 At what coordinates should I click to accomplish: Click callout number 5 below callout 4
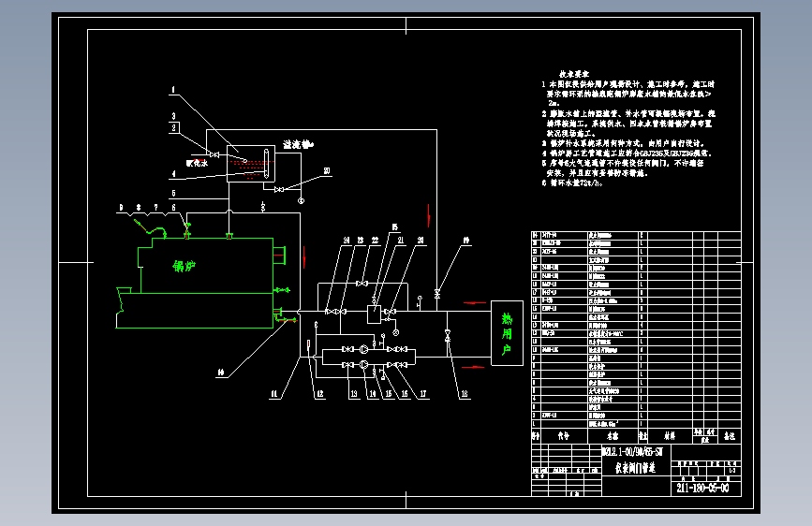click(x=173, y=193)
